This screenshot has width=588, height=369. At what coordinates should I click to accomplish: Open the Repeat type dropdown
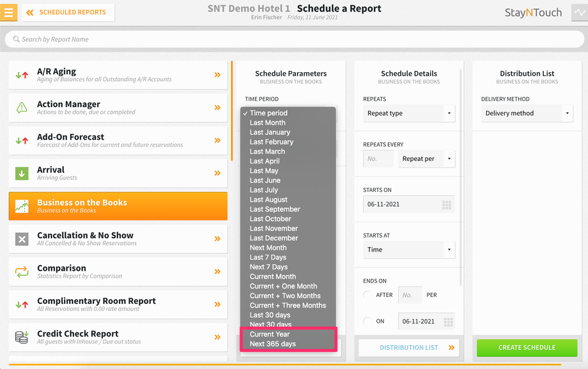[x=409, y=113]
